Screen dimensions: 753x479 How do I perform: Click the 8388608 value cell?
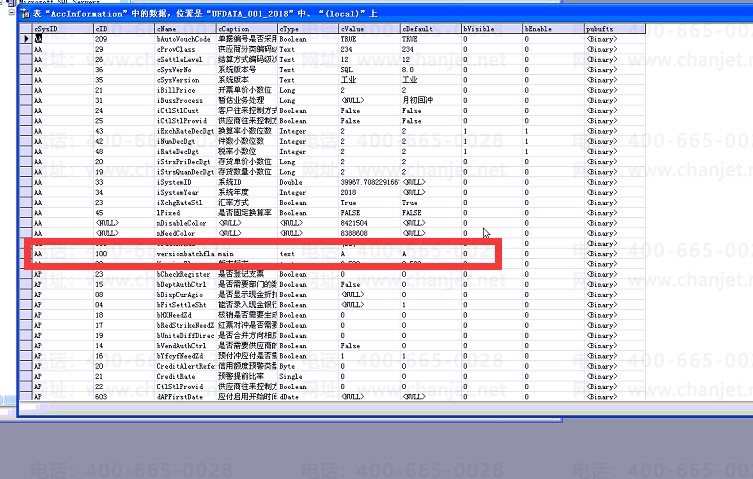point(370,233)
